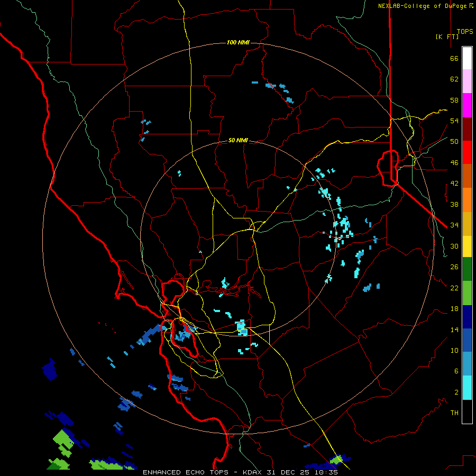
Task: Click the "TH" threshold label
Action: (x=454, y=413)
